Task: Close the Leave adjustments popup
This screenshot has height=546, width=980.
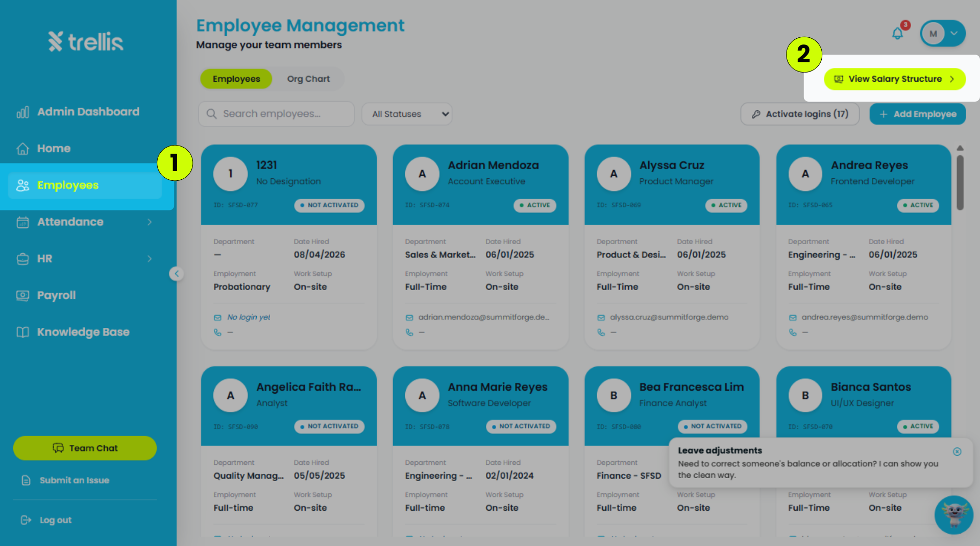Action: (957, 452)
